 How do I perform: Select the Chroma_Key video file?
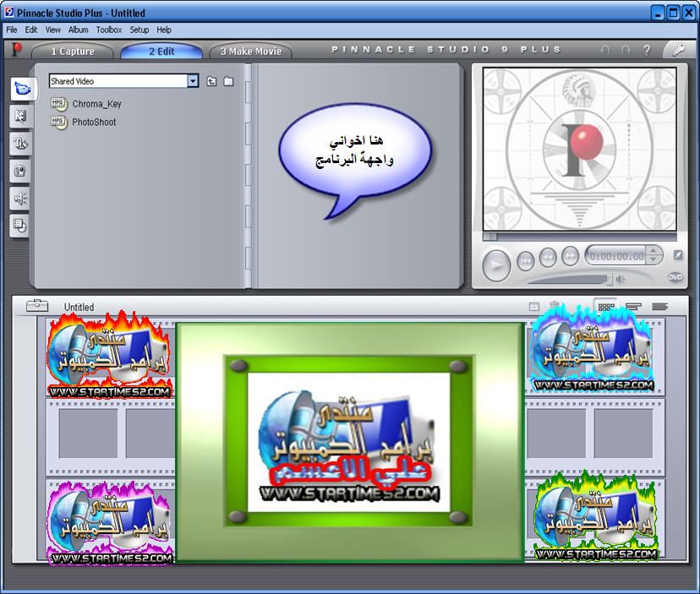tap(86, 104)
